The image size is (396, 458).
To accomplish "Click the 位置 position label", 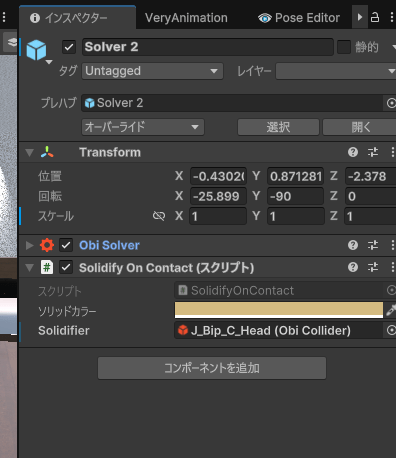I will 50,176.
